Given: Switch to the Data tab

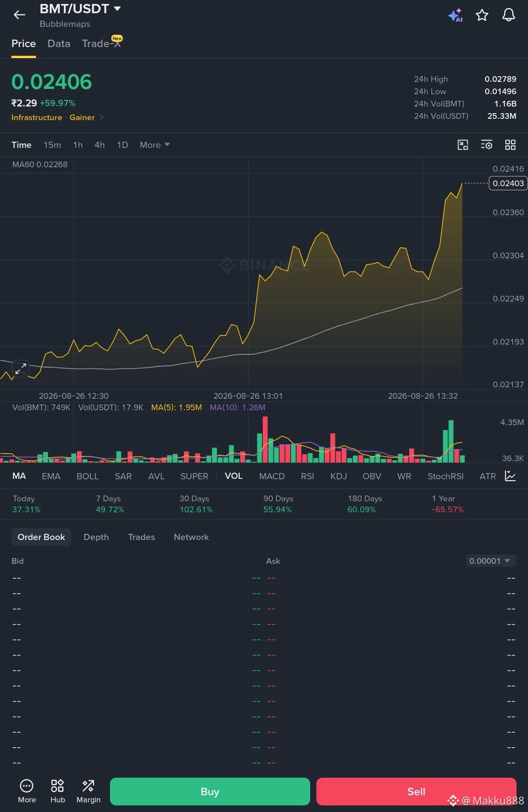Looking at the screenshot, I should point(59,44).
